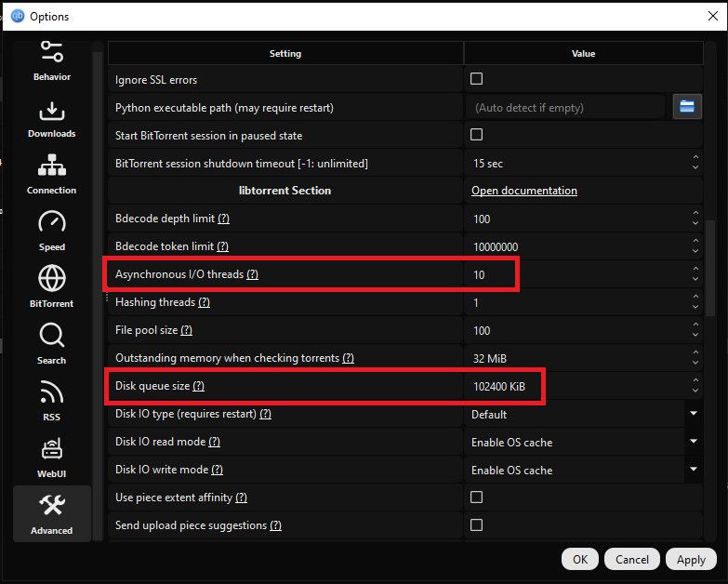The width and height of the screenshot is (728, 584).
Task: Open the Search settings page
Action: pos(51,345)
